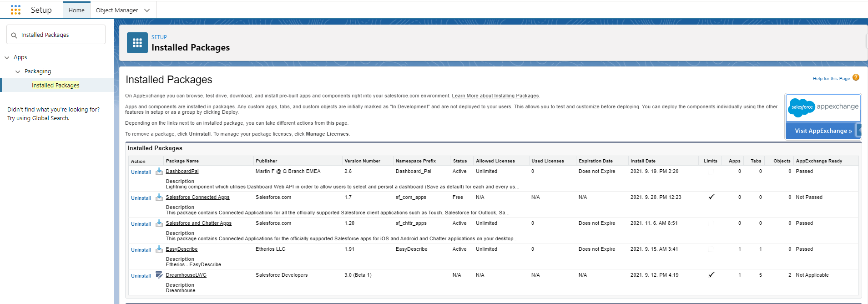This screenshot has height=304, width=868.
Task: Click the 'Not Passed' status cell
Action: point(809,197)
